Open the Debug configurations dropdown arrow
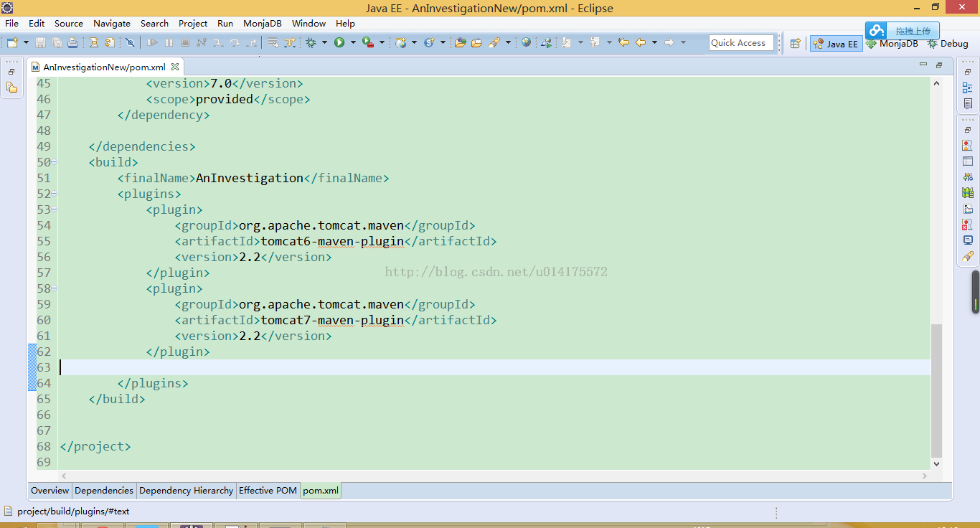 324,43
